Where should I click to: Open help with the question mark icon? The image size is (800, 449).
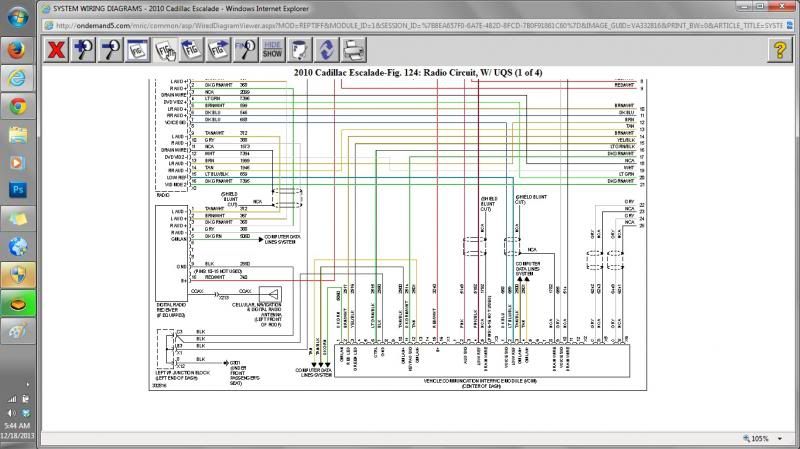780,50
